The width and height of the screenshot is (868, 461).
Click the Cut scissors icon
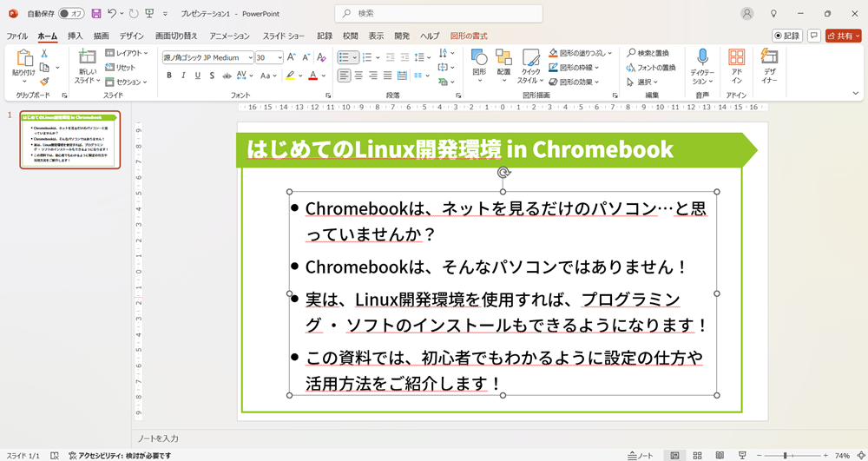point(44,54)
